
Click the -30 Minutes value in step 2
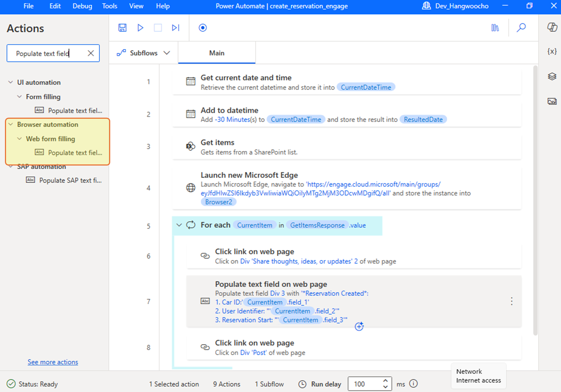click(232, 119)
